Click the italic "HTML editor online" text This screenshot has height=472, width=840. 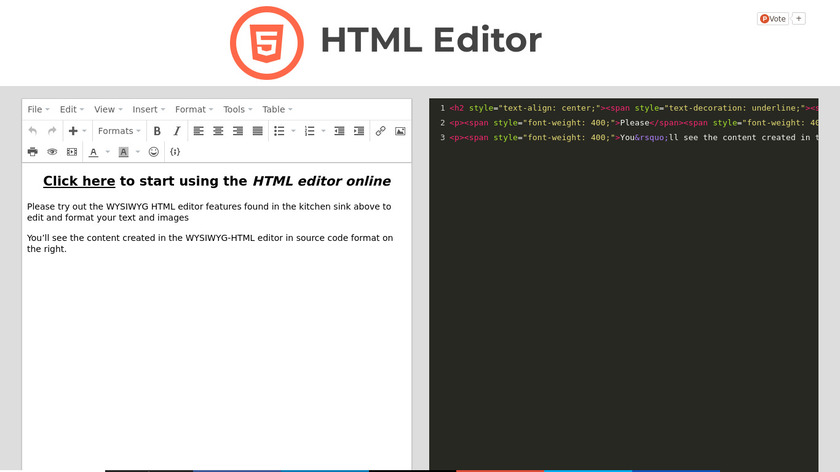click(x=321, y=181)
